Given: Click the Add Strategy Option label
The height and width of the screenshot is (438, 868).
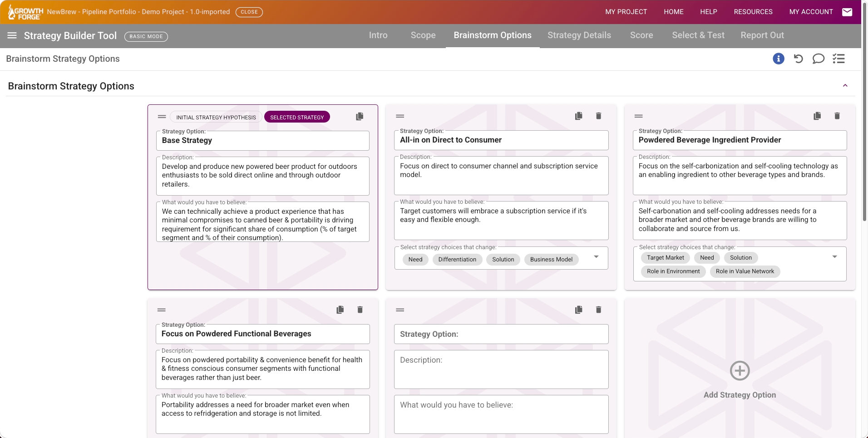Looking at the screenshot, I should click(x=740, y=395).
